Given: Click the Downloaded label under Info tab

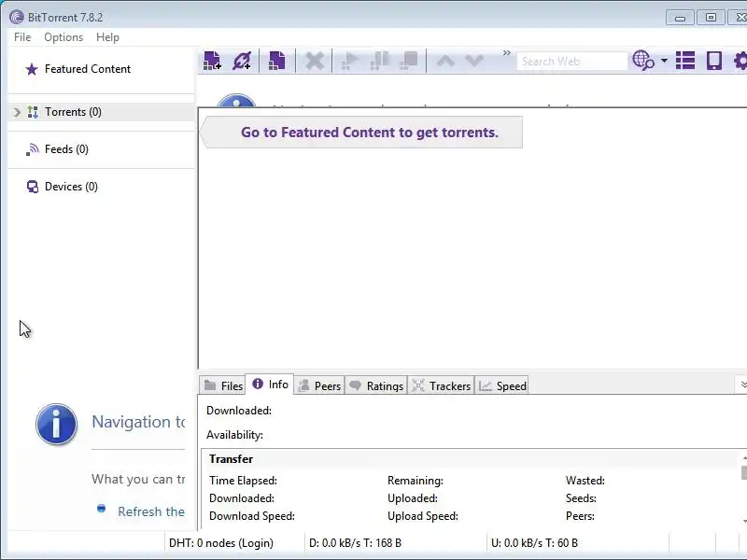Looking at the screenshot, I should [239, 411].
